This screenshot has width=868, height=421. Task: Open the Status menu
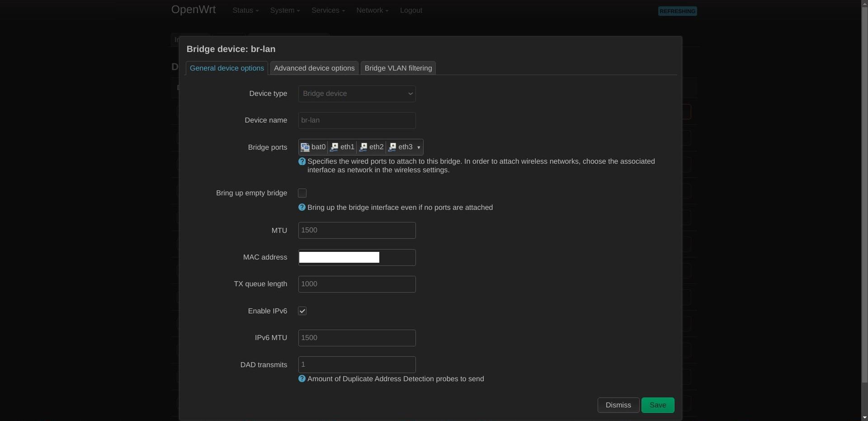click(x=245, y=10)
